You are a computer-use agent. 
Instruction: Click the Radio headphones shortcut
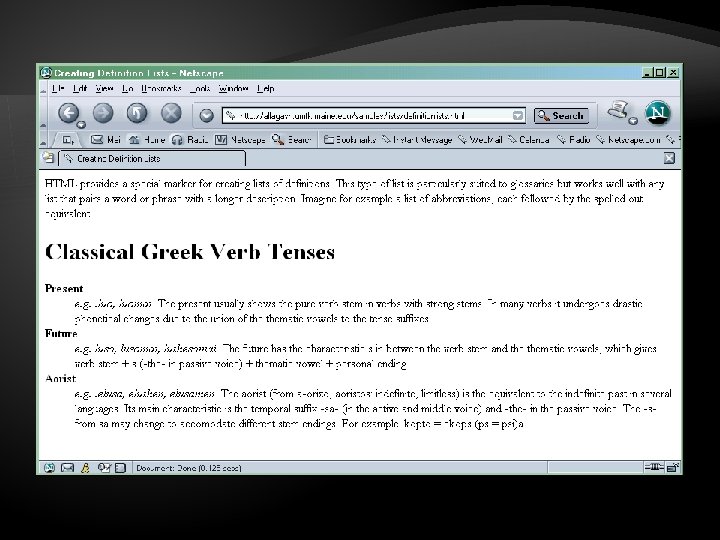point(190,140)
